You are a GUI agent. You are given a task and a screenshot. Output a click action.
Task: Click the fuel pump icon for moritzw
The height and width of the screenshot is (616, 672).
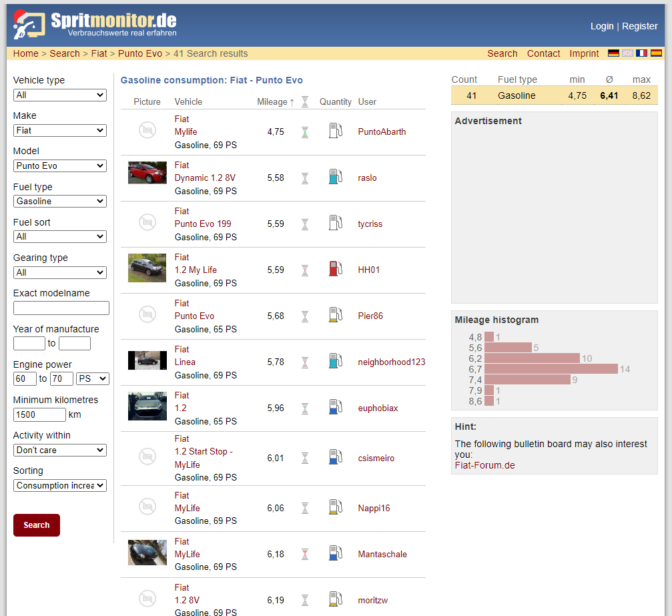click(x=336, y=599)
